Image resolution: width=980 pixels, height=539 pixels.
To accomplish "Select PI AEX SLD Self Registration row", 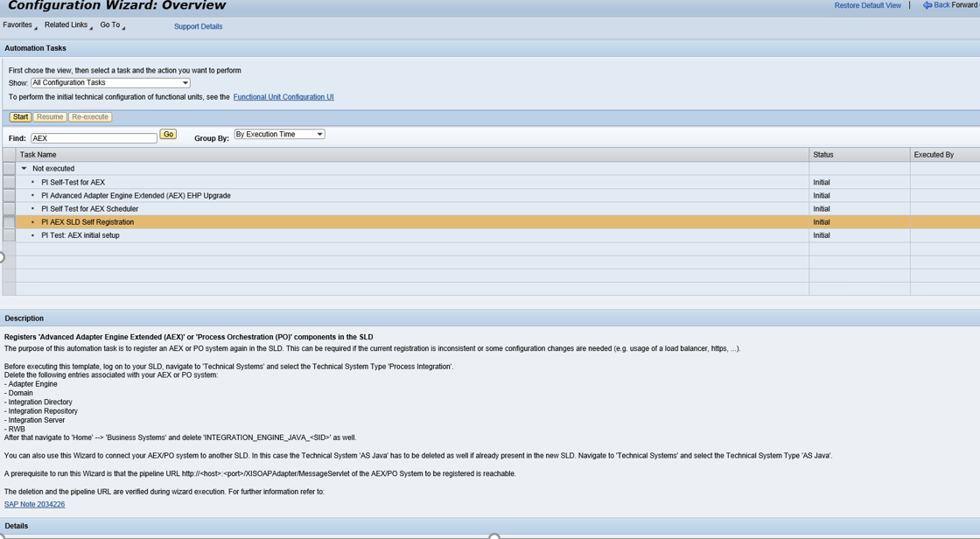I will click(412, 222).
